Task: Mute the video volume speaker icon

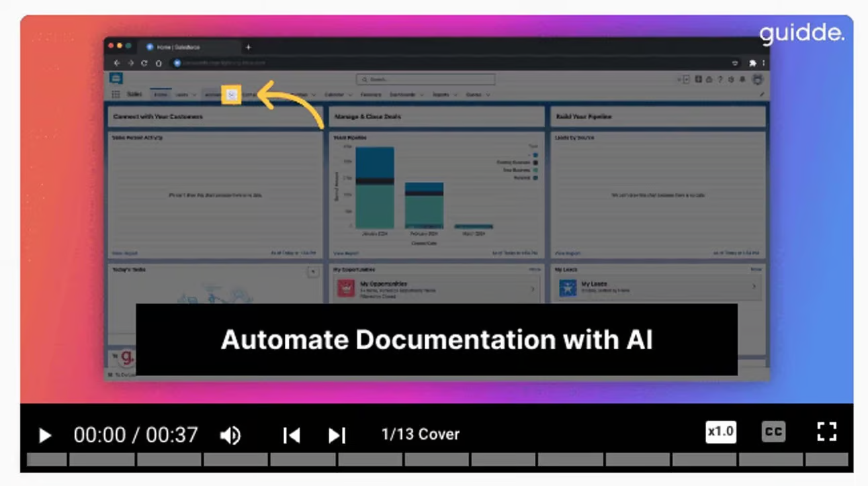Action: [x=230, y=436]
